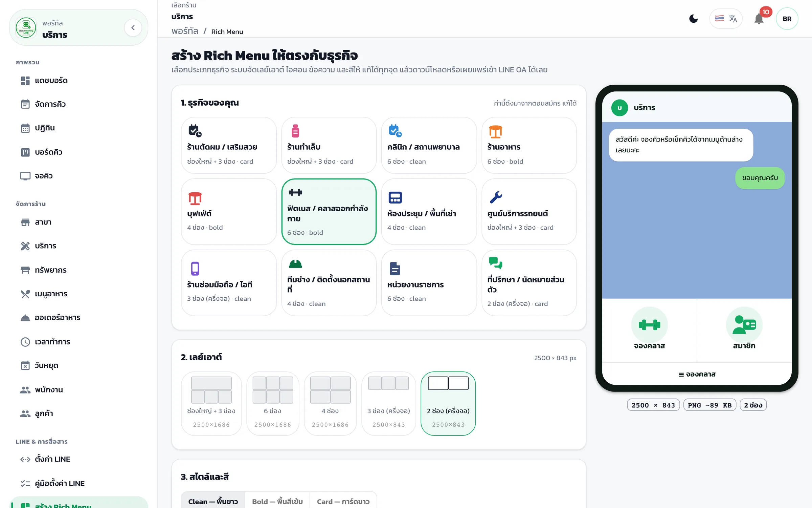Click the QueueBooking logo in the sidebar header
This screenshot has width=812, height=508.
click(x=26, y=28)
